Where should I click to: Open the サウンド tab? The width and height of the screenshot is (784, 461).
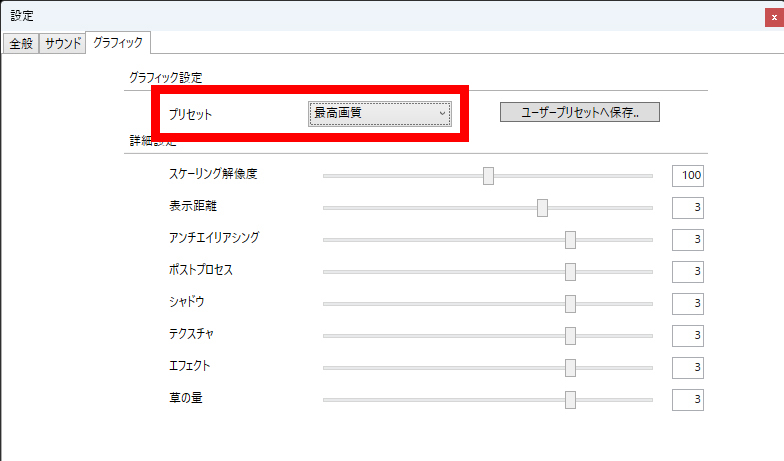point(62,44)
